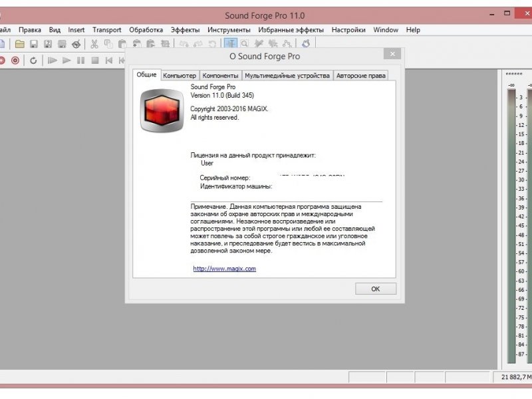The height and width of the screenshot is (399, 532).
Task: Click the Stop transport button
Action: tap(95, 61)
